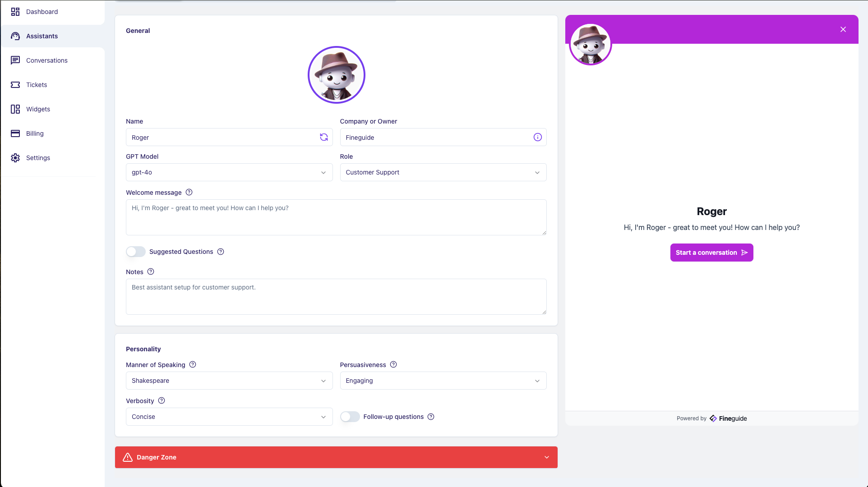Viewport: 868px width, 487px height.
Task: Click the Assistants sidebar icon
Action: click(15, 36)
